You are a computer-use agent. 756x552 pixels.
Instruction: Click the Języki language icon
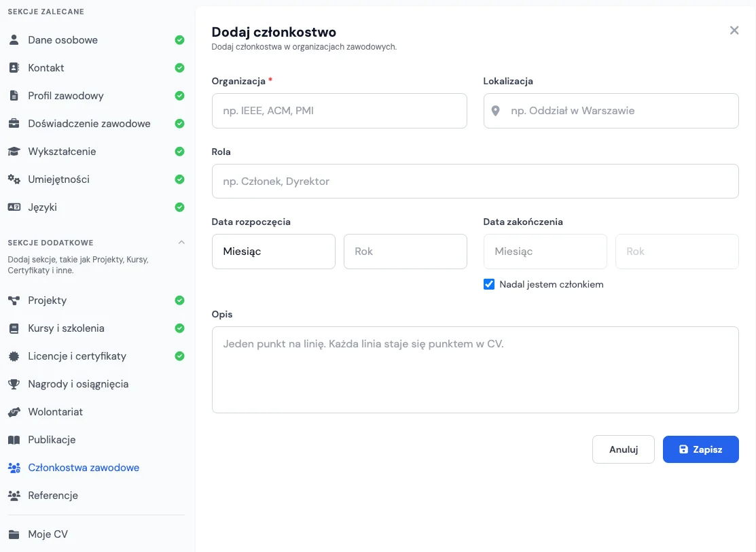click(x=14, y=207)
